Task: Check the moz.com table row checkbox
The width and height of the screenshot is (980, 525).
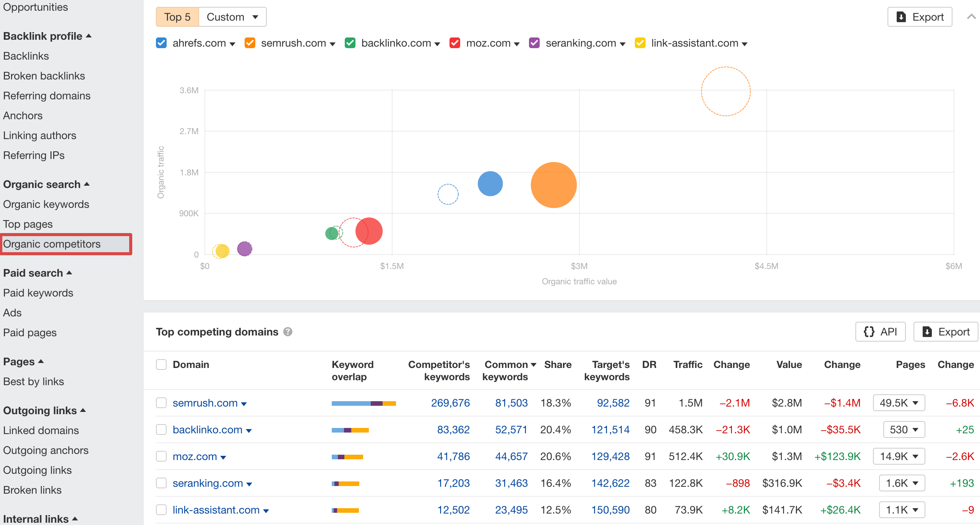Action: click(x=161, y=456)
